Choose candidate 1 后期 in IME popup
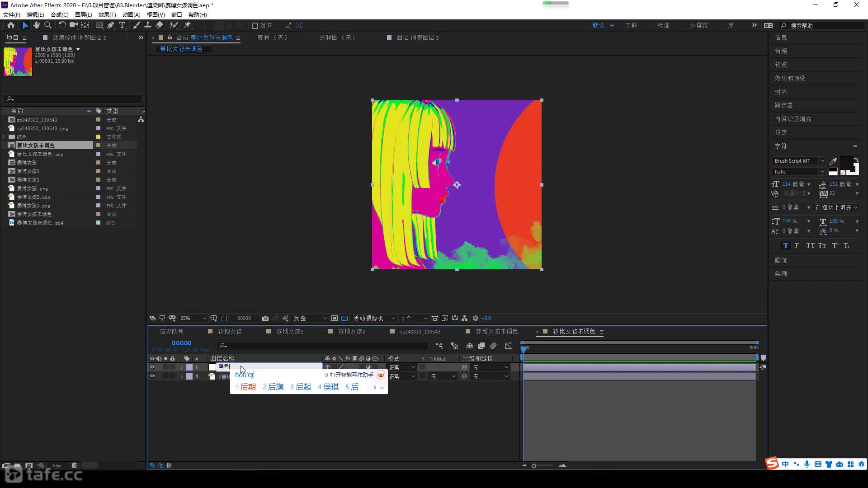 click(x=245, y=387)
